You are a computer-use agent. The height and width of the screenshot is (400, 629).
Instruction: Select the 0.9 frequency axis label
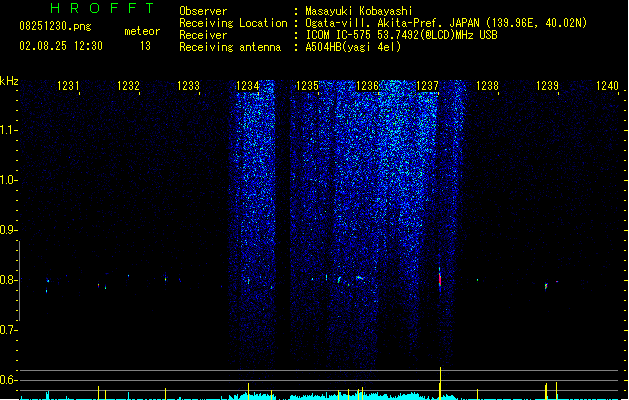[8, 230]
